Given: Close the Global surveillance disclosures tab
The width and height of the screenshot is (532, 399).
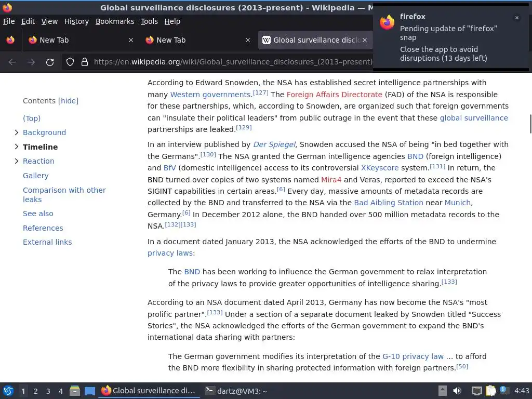Looking at the screenshot, I should (365, 40).
